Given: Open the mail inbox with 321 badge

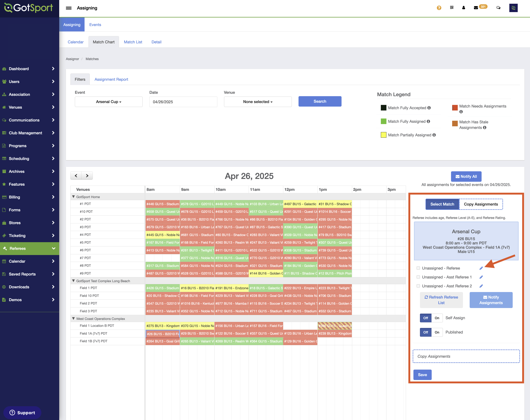Looking at the screenshot, I should (x=480, y=7).
